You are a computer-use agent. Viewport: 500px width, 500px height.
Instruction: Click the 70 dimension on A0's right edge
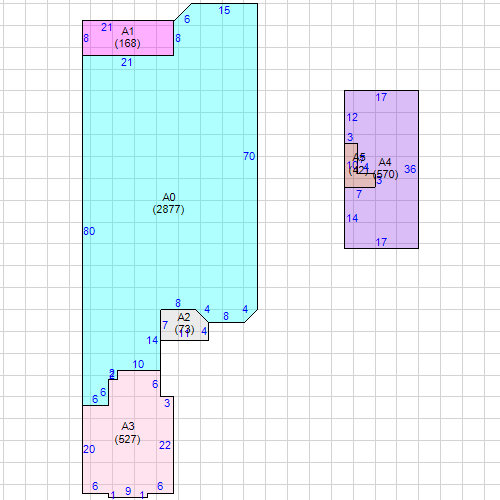[x=249, y=156]
